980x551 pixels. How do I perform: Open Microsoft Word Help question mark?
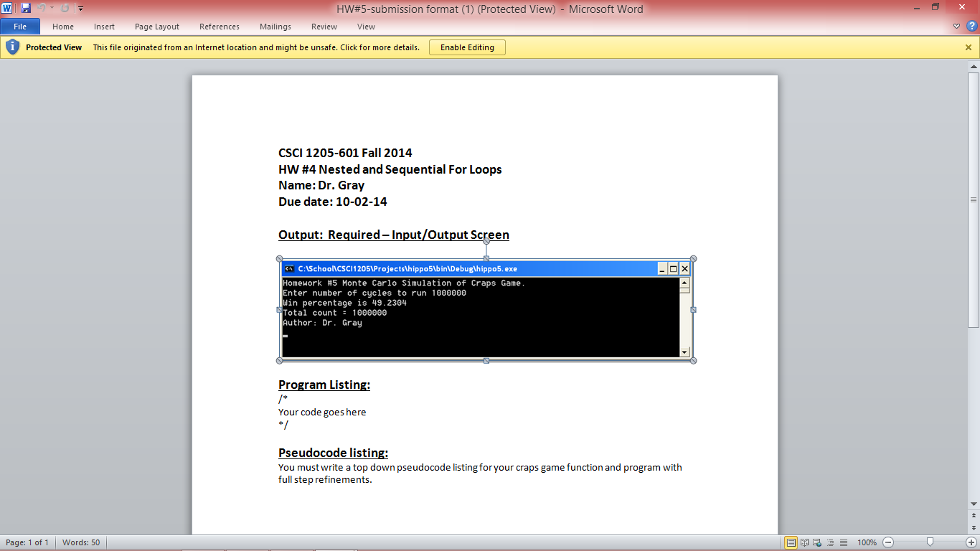point(971,27)
